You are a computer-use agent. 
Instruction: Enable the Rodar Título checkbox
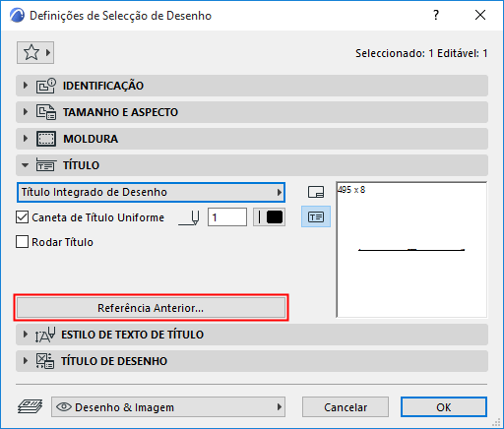(22, 242)
